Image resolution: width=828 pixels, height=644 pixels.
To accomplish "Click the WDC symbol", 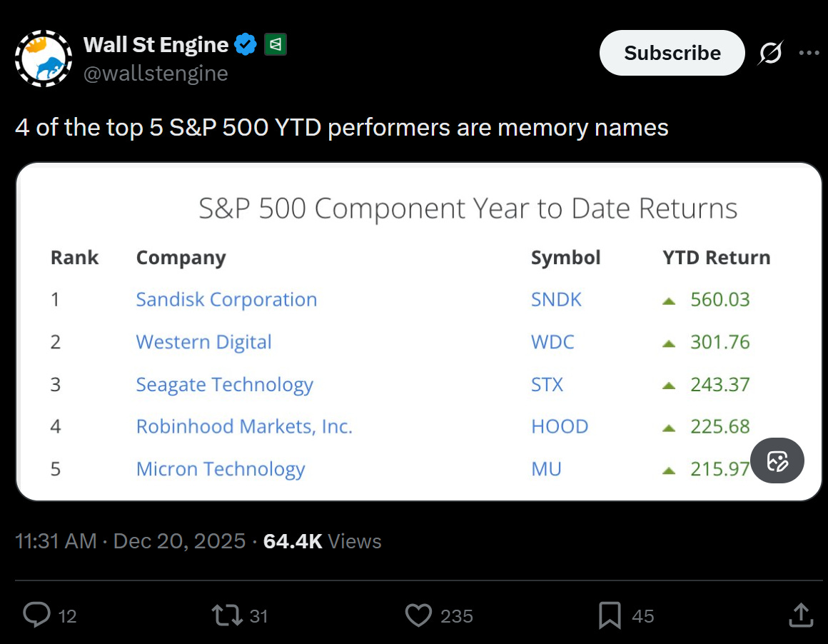I will 552,342.
